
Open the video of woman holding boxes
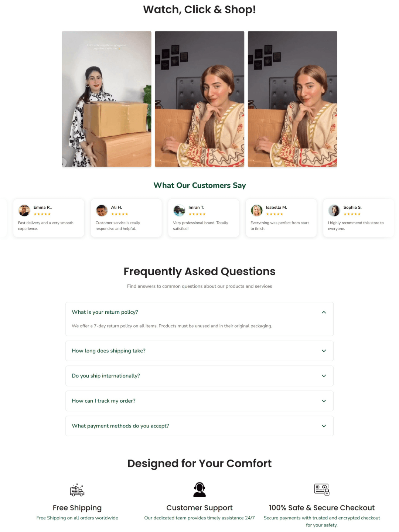point(106,99)
